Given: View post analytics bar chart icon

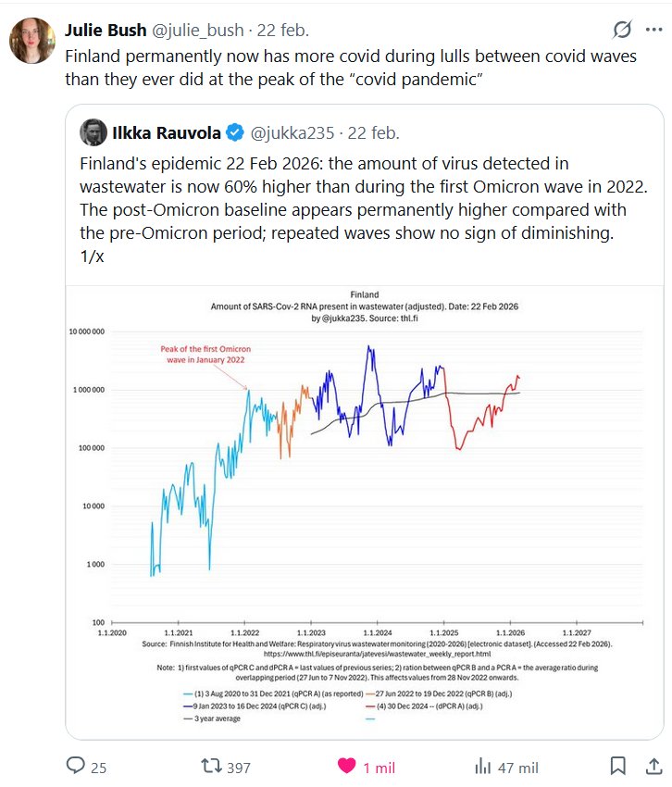Looking at the screenshot, I should (482, 766).
